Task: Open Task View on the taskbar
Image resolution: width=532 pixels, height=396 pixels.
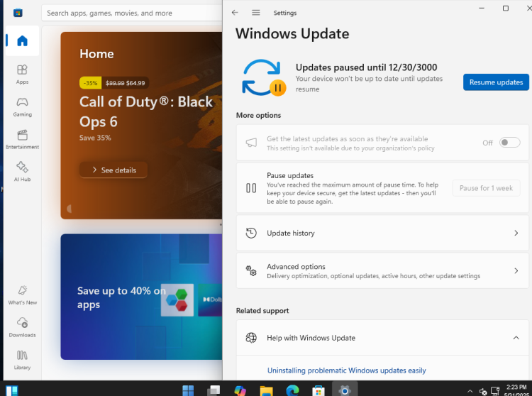Action: click(x=214, y=390)
